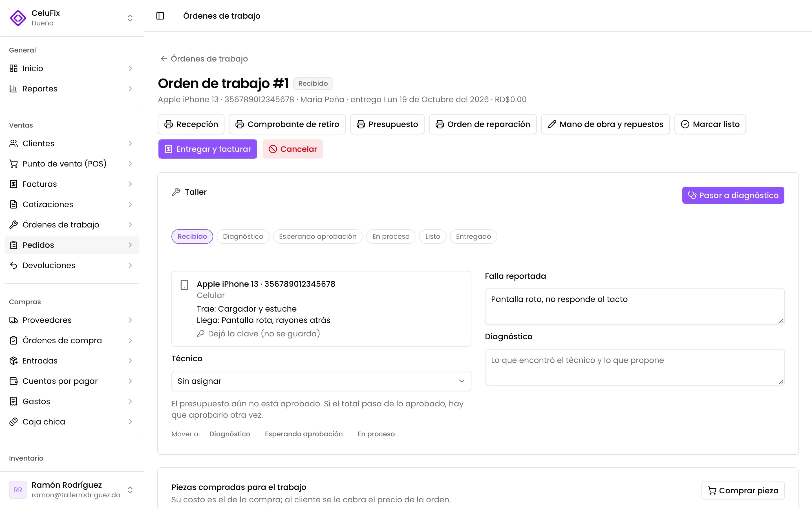Select the Entregado status pill
Image resolution: width=812 pixels, height=508 pixels.
[x=473, y=237]
